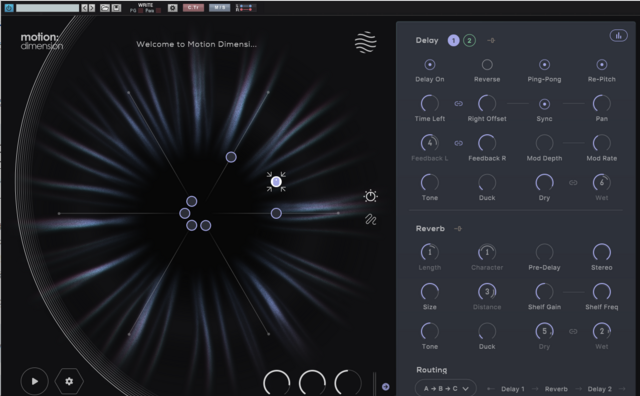
Task: Click Delay 1 in routing chain
Action: click(x=513, y=389)
